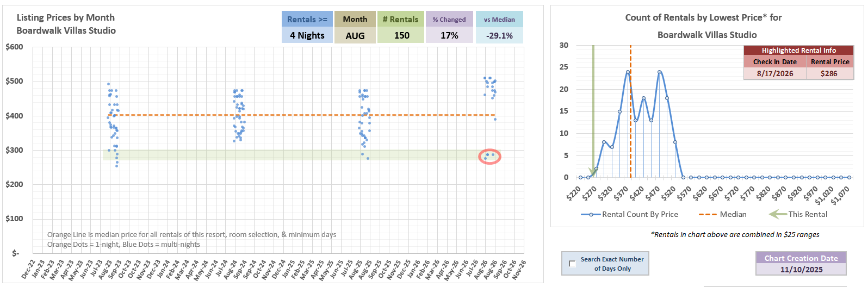The width and height of the screenshot is (868, 287).
Task: Click the blue Rental Count By Price legend marker
Action: click(591, 215)
